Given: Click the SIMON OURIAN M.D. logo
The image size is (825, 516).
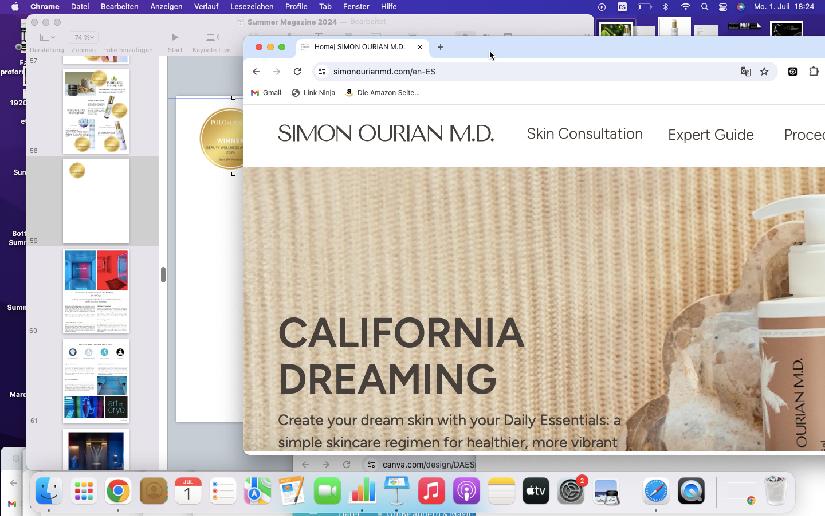Looking at the screenshot, I should coord(386,134).
